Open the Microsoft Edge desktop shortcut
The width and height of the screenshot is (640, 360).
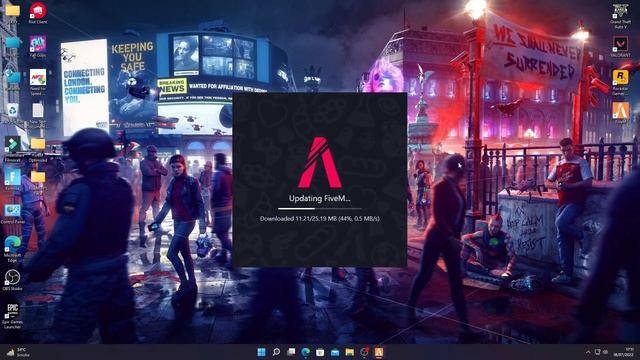pyautogui.click(x=12, y=248)
